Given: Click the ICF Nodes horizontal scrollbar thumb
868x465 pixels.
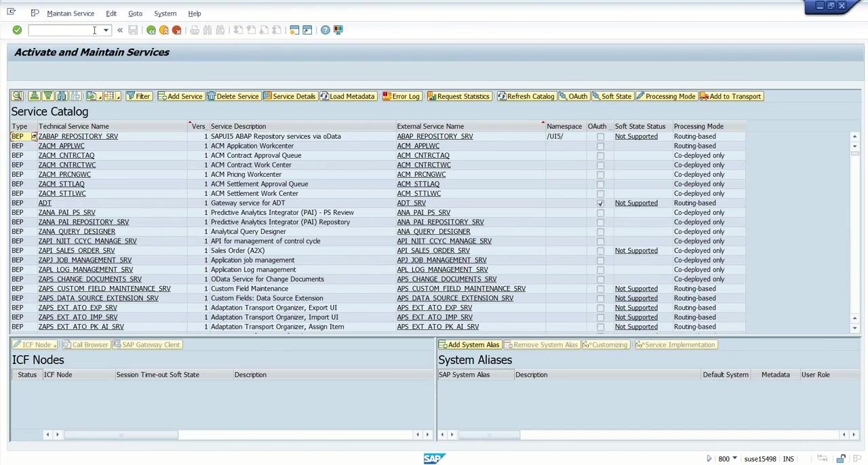Looking at the screenshot, I should (121, 434).
